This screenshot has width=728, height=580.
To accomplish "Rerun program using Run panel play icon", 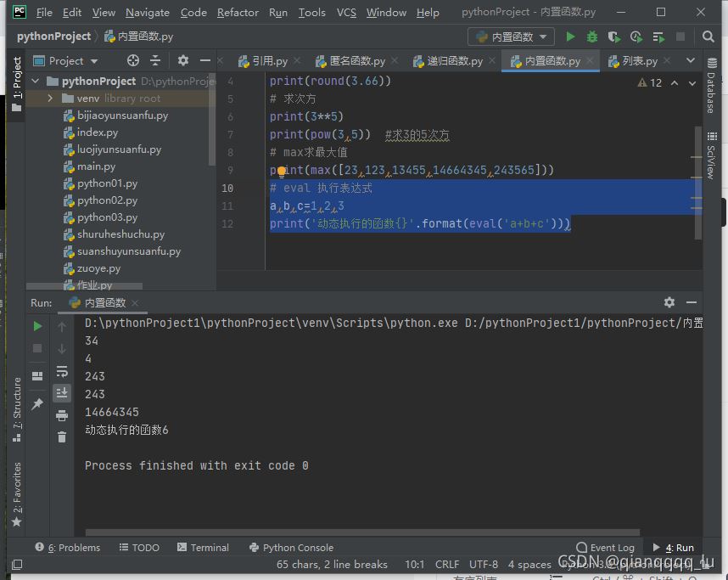I will pyautogui.click(x=37, y=326).
